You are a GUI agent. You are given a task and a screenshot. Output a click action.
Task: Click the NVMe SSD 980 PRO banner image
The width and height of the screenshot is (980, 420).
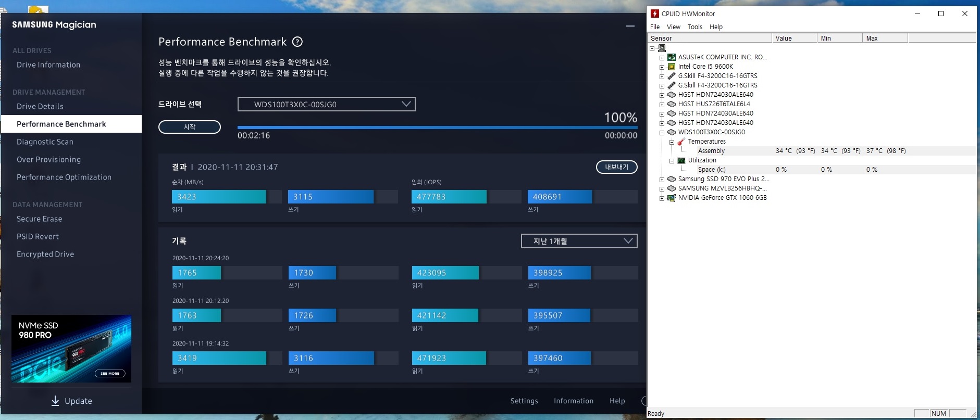(71, 349)
